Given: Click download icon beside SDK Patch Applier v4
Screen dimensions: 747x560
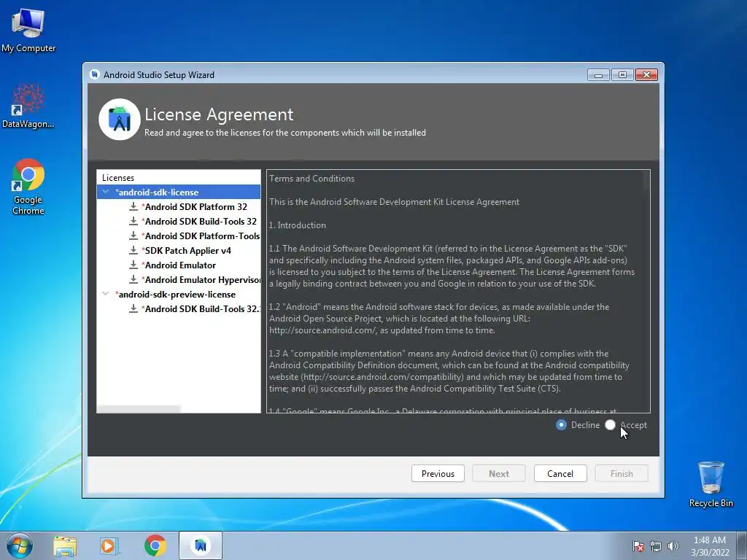Looking at the screenshot, I should point(133,251).
